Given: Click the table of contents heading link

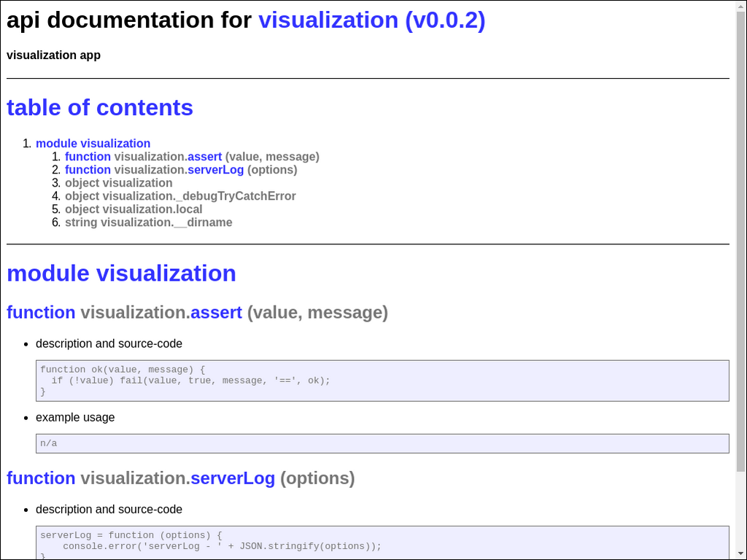Looking at the screenshot, I should (99, 108).
